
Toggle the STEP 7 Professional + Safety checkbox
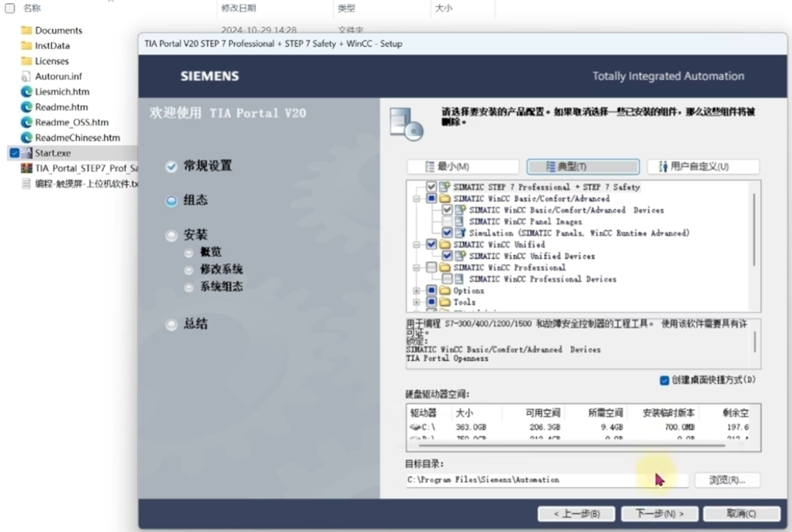tap(432, 187)
